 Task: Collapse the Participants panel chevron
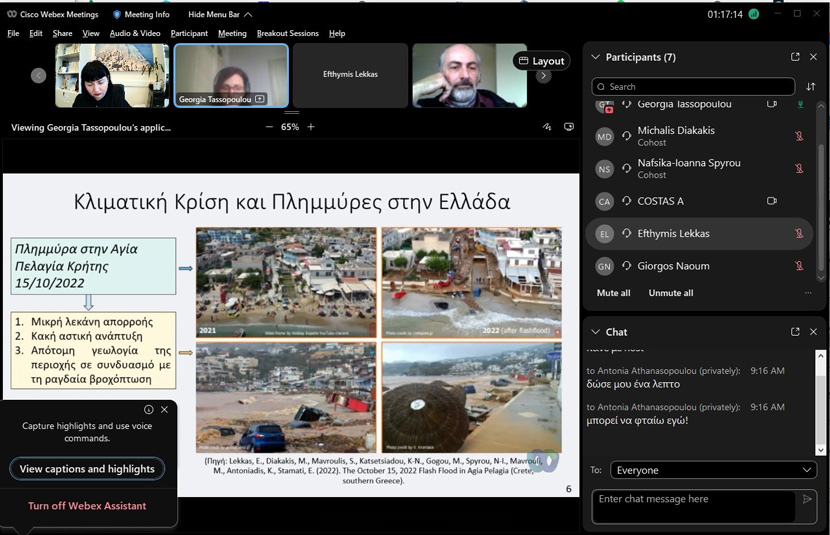tap(596, 57)
